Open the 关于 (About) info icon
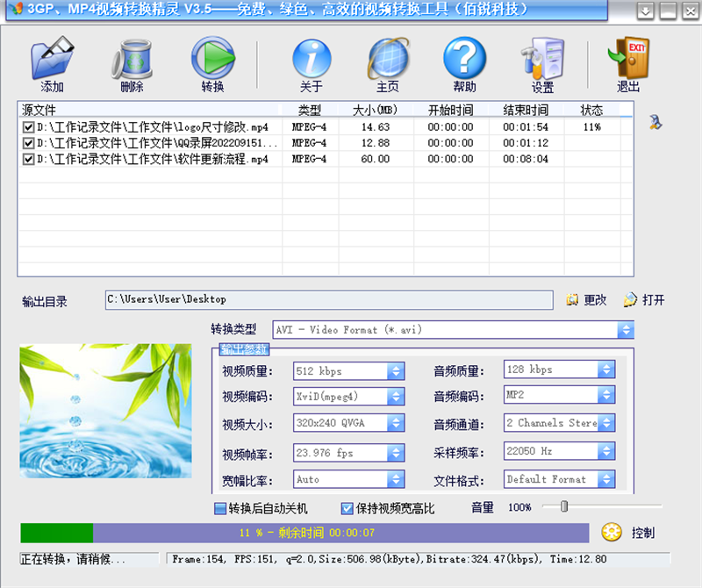The height and width of the screenshot is (588, 702). coord(312,58)
